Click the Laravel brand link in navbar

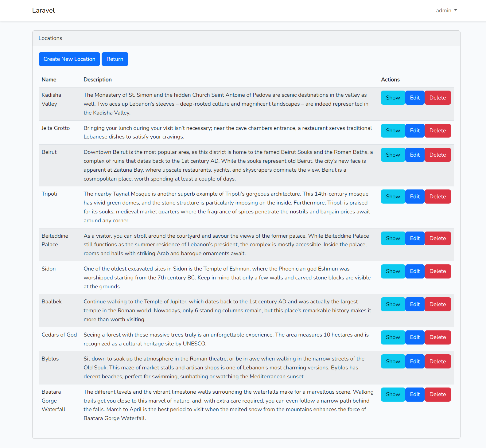[43, 10]
